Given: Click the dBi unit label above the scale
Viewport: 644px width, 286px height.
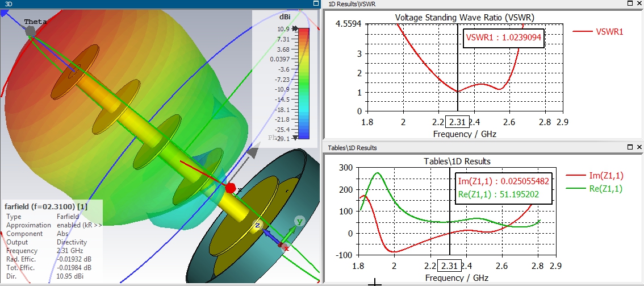Looking at the screenshot, I should pos(284,17).
